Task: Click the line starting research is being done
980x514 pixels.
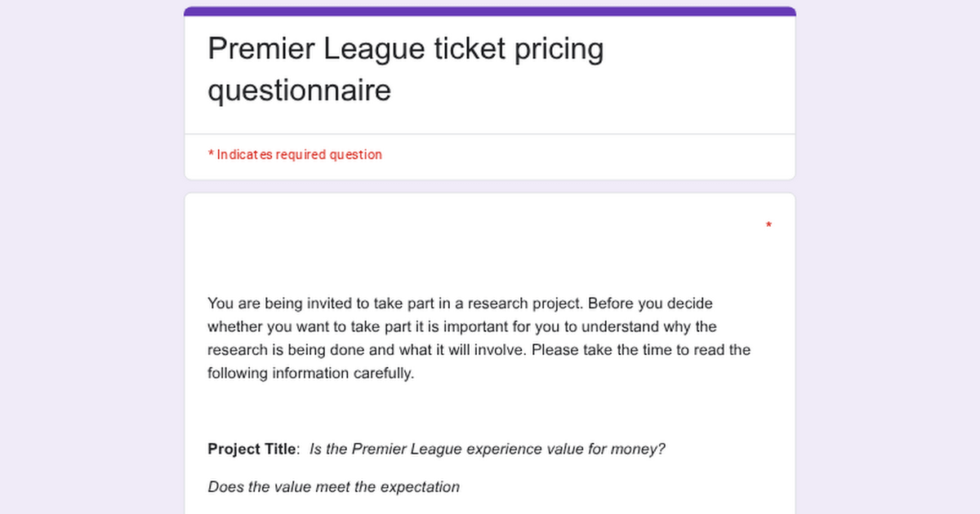Action: coord(479,351)
